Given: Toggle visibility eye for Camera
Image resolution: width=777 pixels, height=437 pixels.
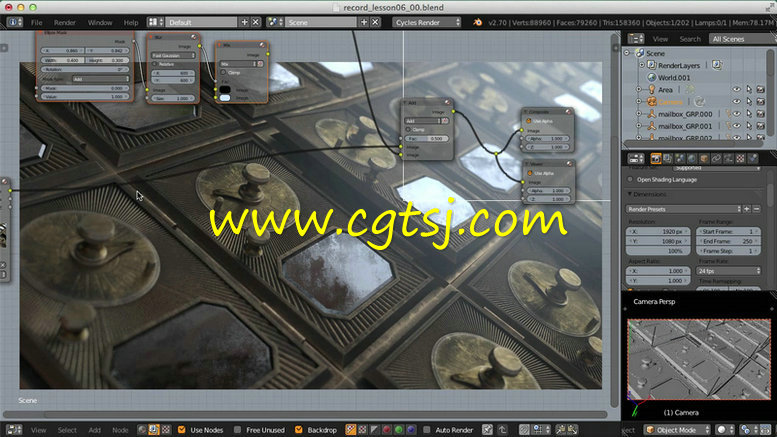Looking at the screenshot, I should (736, 102).
